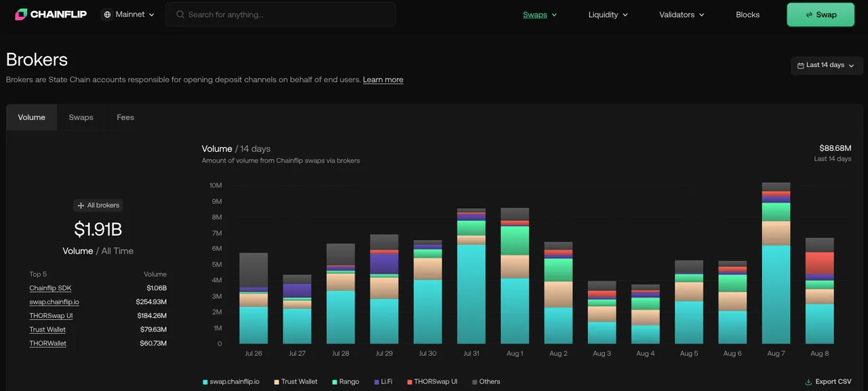Open the swap.chainflip.io broker link
This screenshot has width=868, height=391.
pos(54,302)
